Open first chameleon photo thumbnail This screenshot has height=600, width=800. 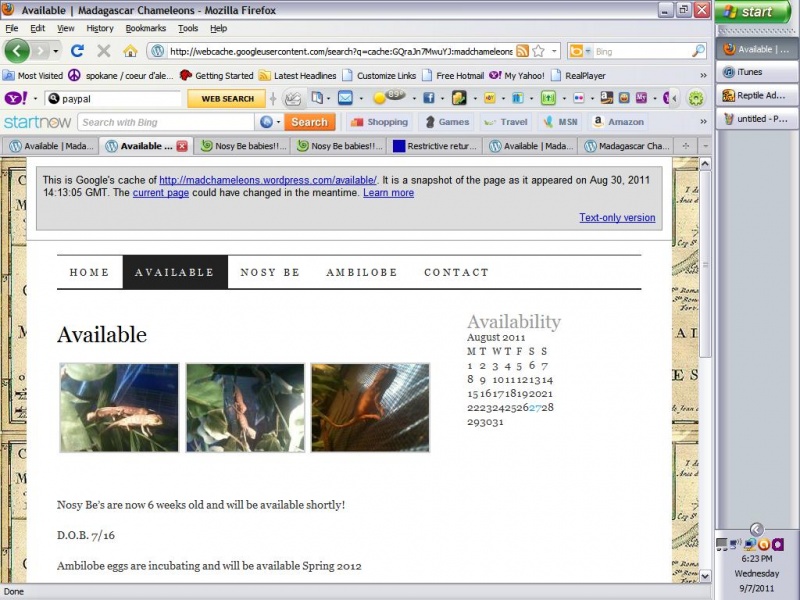point(119,408)
